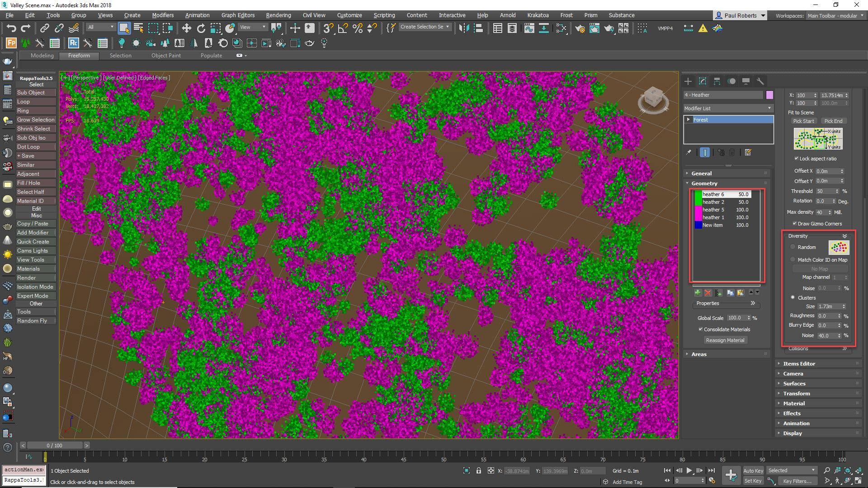This screenshot has height=488, width=868.
Task: Remove the Forest modifier using the trash icon
Action: coord(732,152)
